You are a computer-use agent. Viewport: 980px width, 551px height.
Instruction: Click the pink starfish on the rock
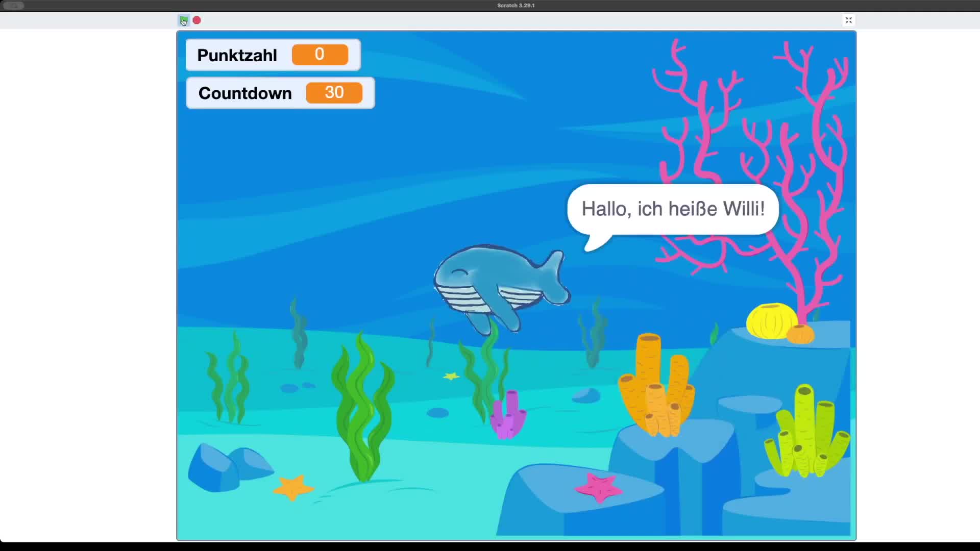[x=598, y=487]
